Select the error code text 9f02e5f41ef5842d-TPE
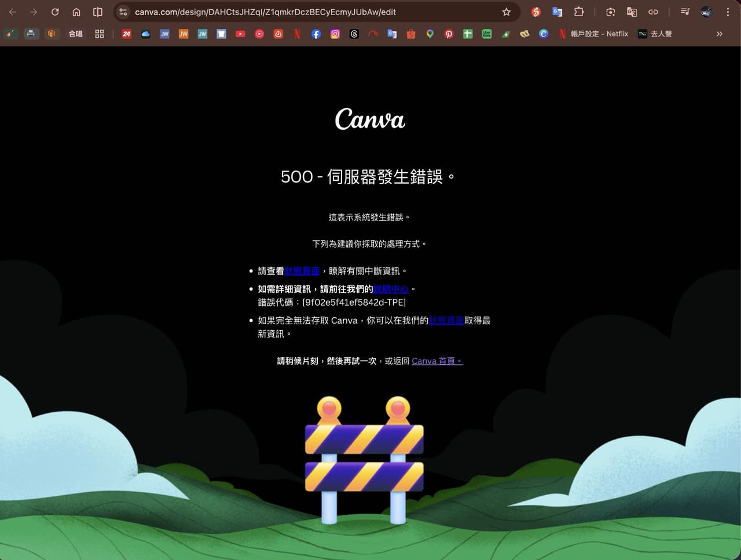The width and height of the screenshot is (741, 560). (x=354, y=302)
